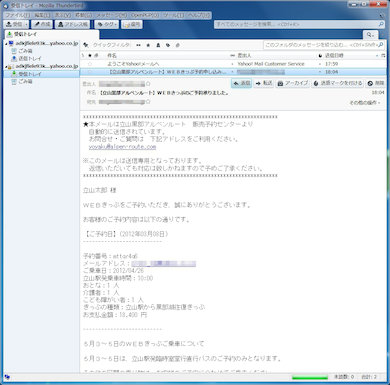The height and width of the screenshot is (385, 390).
Task: Click the 返信 reply button
Action: coord(242,83)
